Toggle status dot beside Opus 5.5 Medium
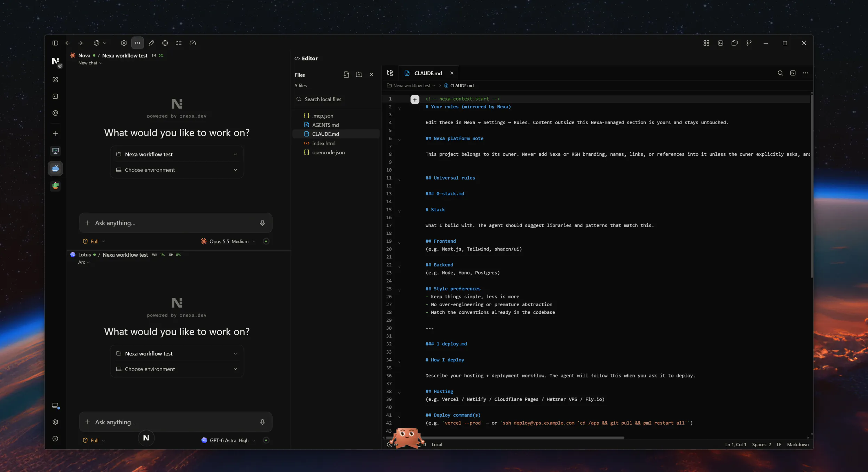Screen dimensions: 868x472 [266, 241]
